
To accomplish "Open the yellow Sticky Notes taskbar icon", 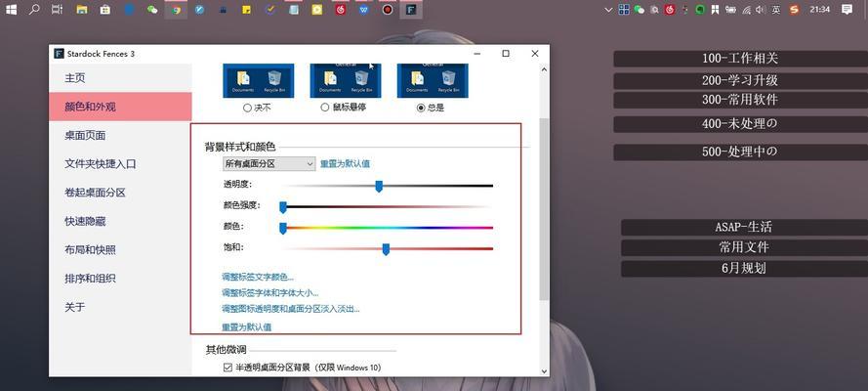I will pyautogui.click(x=246, y=10).
